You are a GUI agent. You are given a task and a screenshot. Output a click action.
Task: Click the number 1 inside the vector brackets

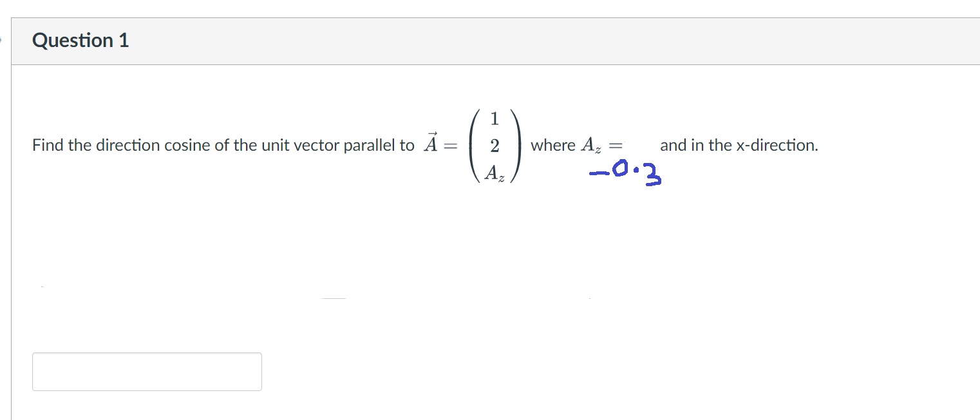493,118
